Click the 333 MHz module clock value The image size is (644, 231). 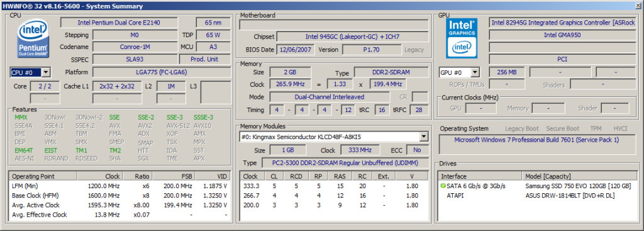tap(359, 150)
